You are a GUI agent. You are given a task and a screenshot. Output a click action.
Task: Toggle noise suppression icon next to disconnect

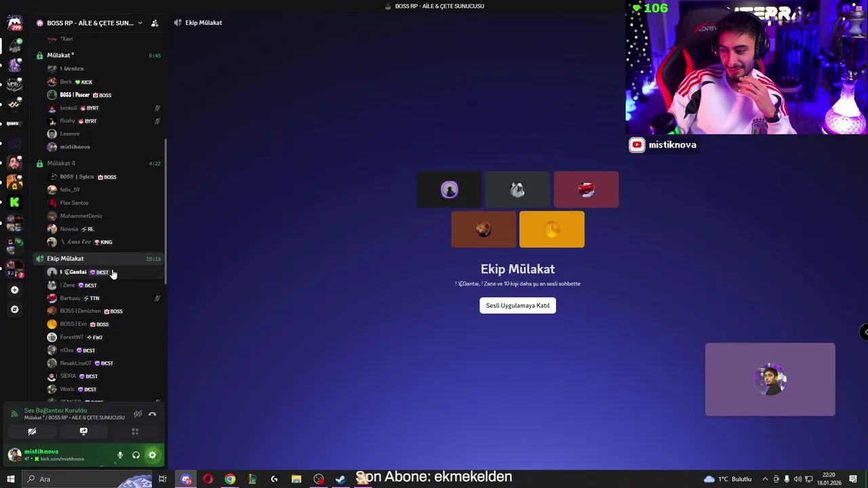pos(138,414)
